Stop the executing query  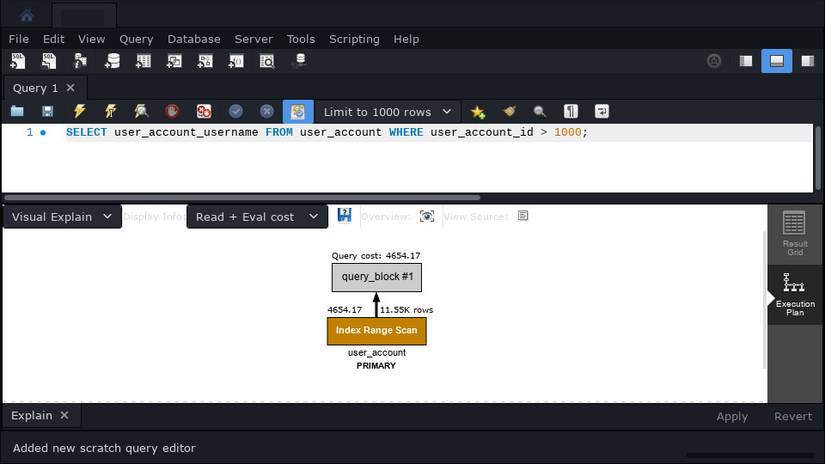click(x=172, y=112)
